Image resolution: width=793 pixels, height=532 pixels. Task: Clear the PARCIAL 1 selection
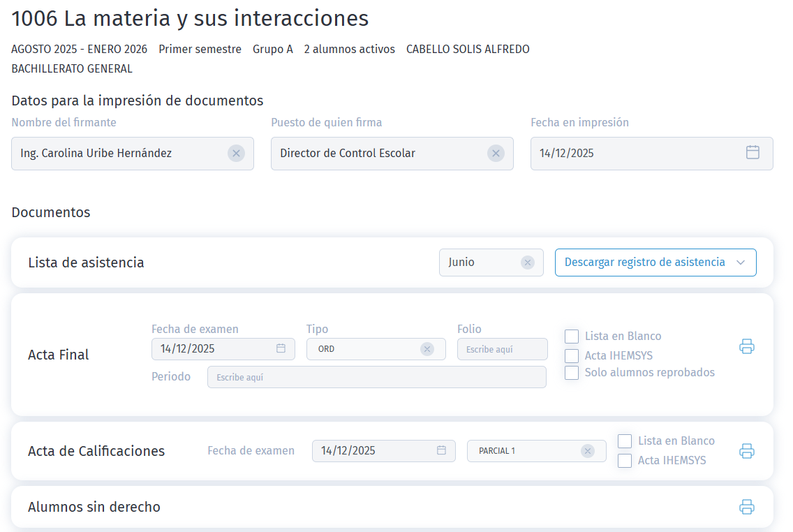tap(587, 451)
